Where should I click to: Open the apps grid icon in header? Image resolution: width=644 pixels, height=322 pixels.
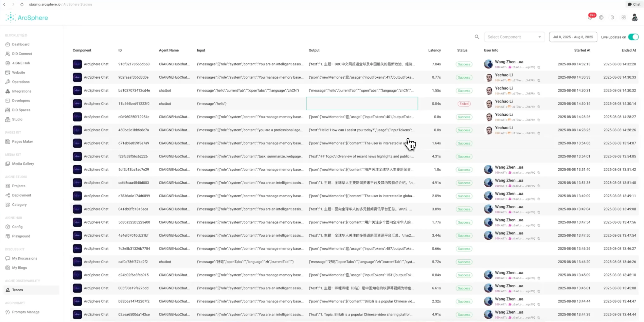click(623, 18)
